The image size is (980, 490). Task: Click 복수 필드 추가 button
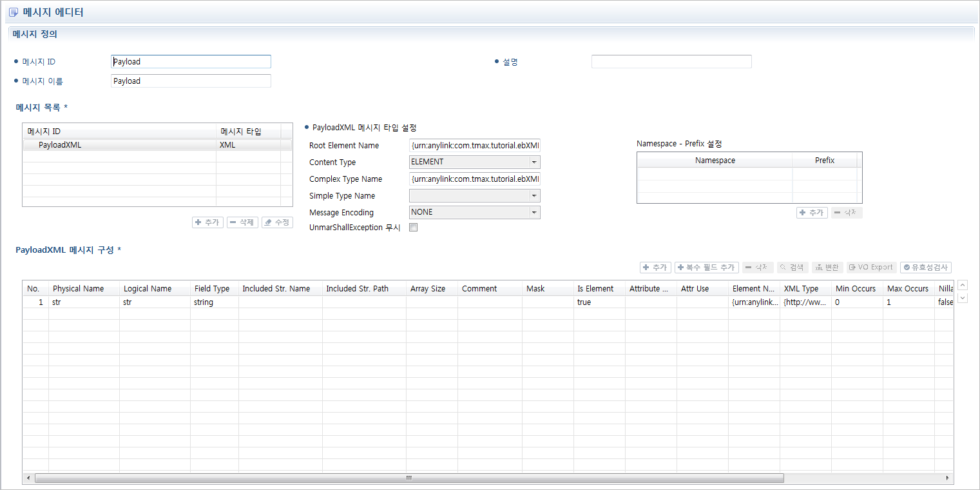pos(706,268)
